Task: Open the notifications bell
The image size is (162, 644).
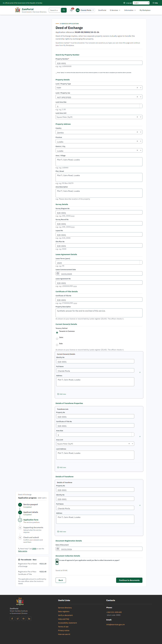Action: tap(72, 10)
